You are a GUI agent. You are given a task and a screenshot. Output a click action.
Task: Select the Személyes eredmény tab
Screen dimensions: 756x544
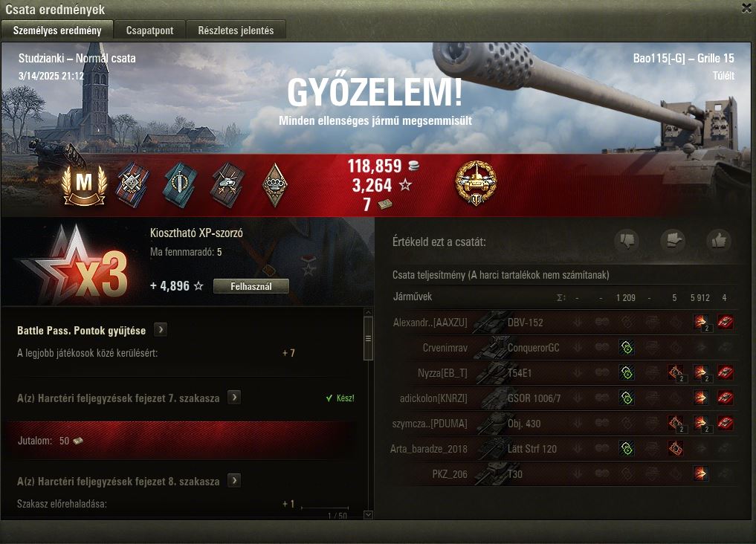(57, 30)
